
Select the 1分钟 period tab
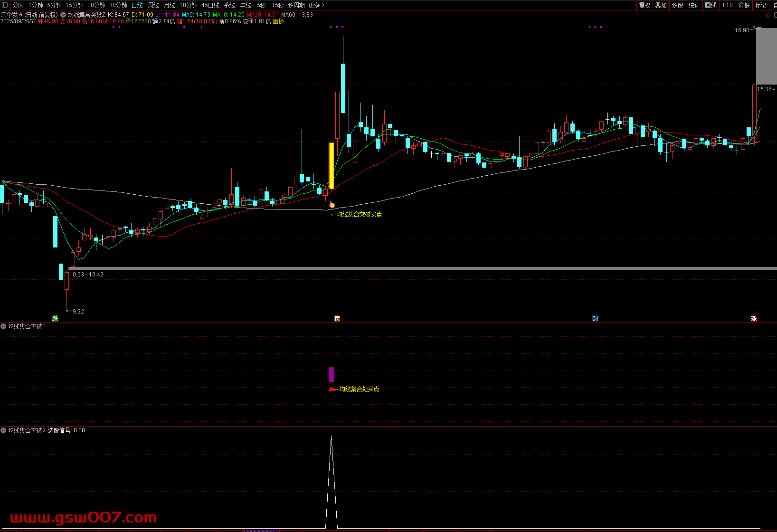click(x=36, y=5)
